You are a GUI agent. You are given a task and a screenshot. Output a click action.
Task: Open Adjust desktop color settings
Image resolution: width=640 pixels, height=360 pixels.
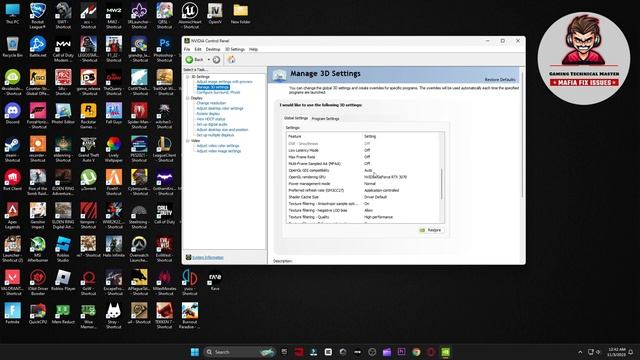[220, 109]
